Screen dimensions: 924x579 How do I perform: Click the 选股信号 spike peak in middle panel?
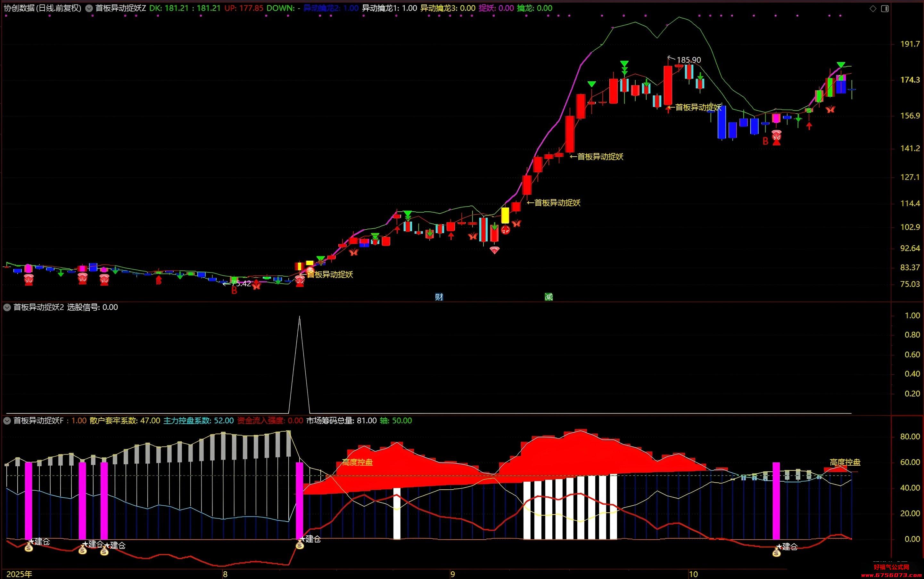(299, 317)
